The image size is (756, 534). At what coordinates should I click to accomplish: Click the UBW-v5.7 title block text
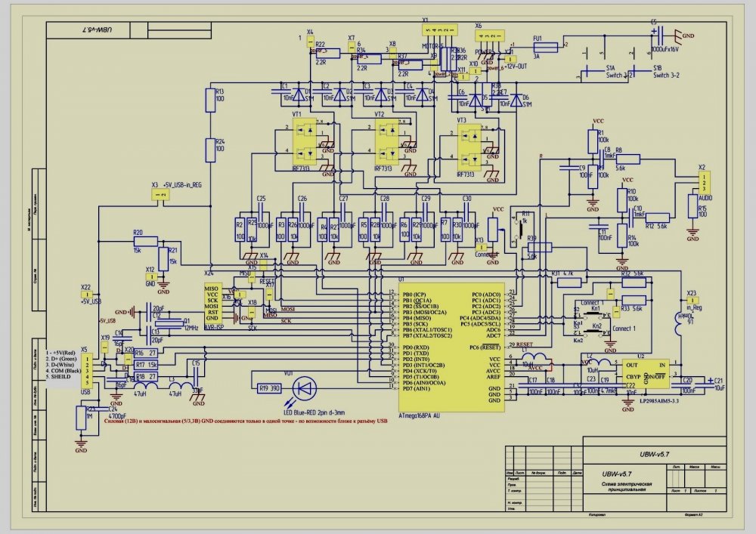654,454
